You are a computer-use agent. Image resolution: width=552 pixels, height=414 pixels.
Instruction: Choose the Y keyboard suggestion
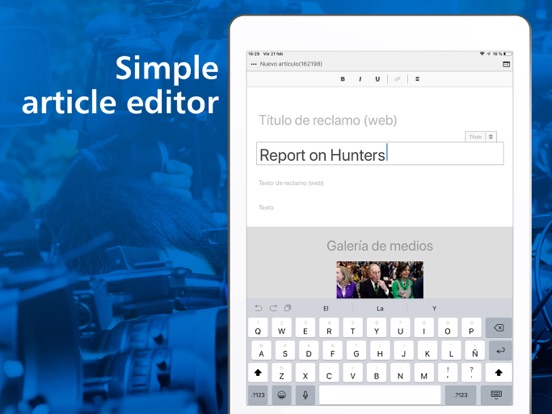click(x=434, y=308)
